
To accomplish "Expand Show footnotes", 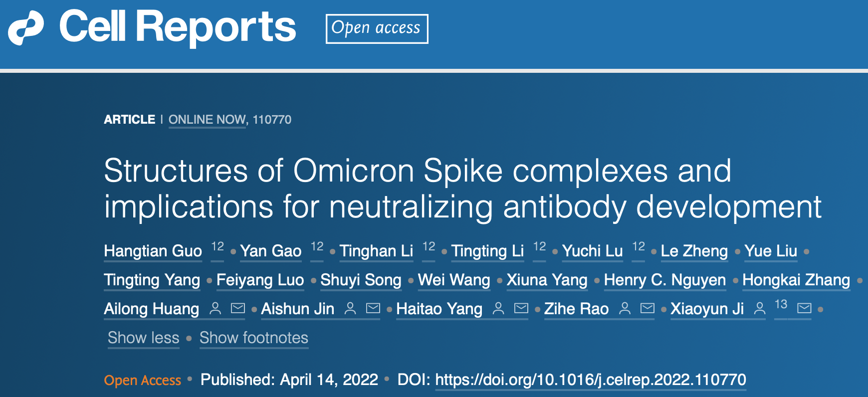I will coord(254,338).
